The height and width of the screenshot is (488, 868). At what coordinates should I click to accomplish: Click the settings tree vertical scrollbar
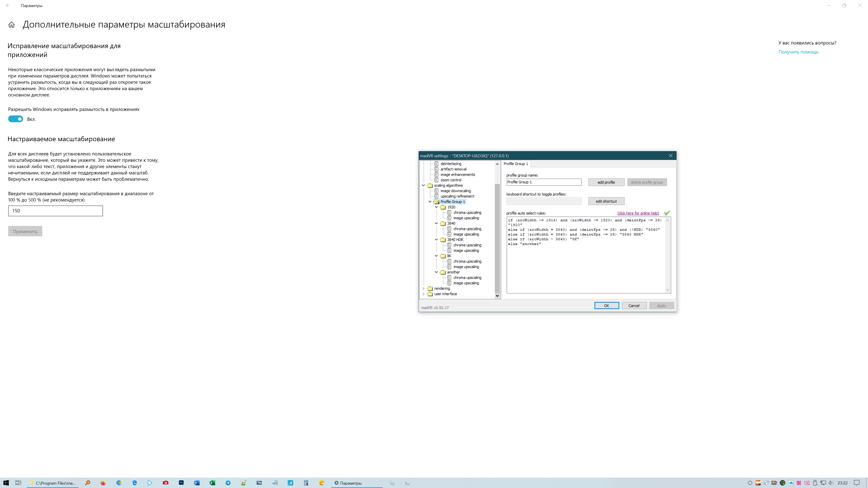coord(497,236)
